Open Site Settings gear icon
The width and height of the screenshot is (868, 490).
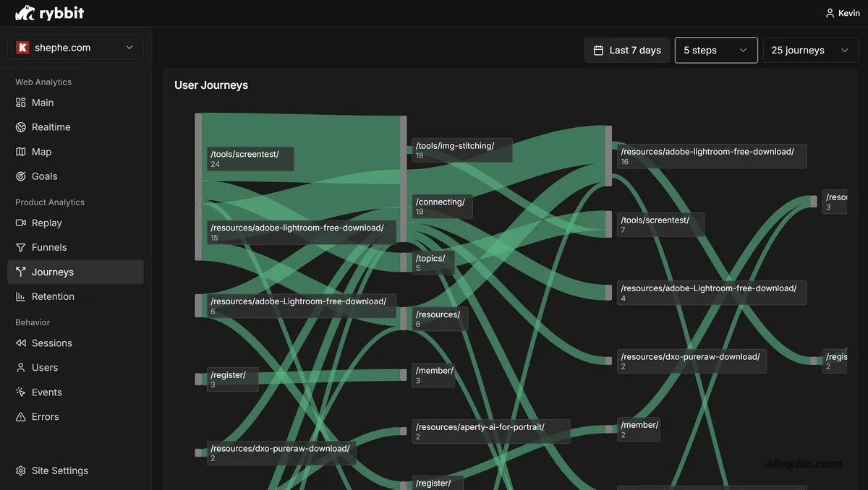pos(21,470)
